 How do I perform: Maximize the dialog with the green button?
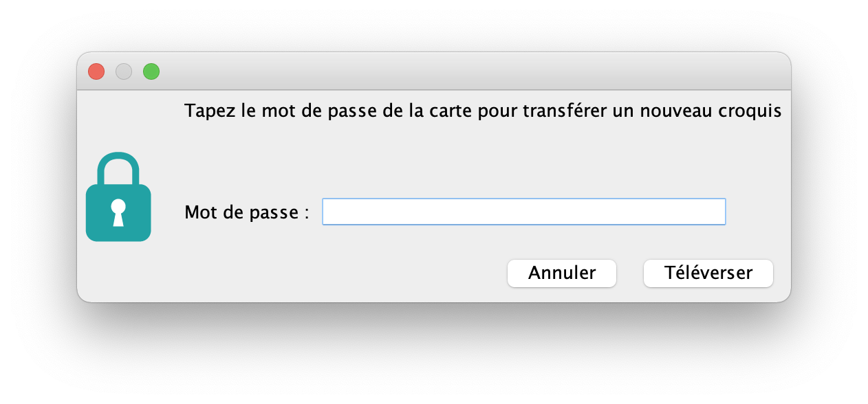(151, 71)
